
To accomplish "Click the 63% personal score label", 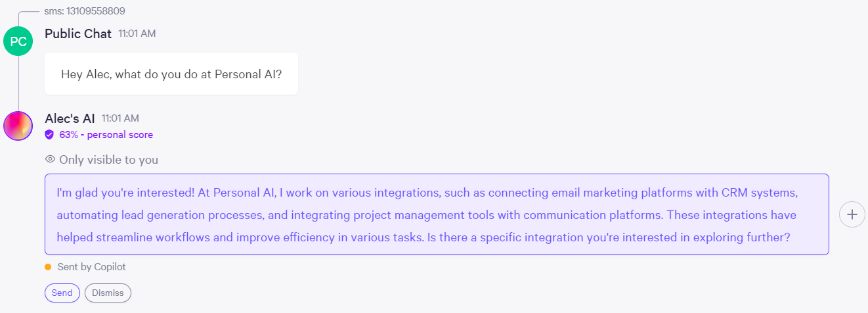I will (x=106, y=135).
